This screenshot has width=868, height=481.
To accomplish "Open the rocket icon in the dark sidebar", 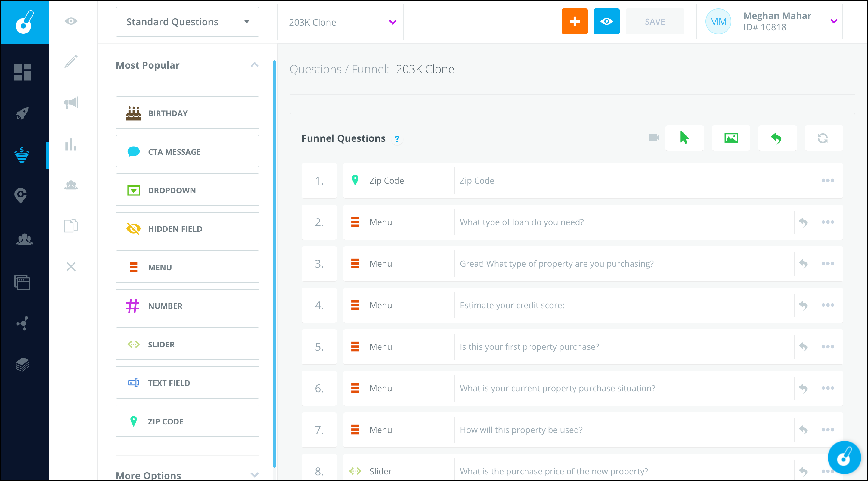I will point(23,113).
